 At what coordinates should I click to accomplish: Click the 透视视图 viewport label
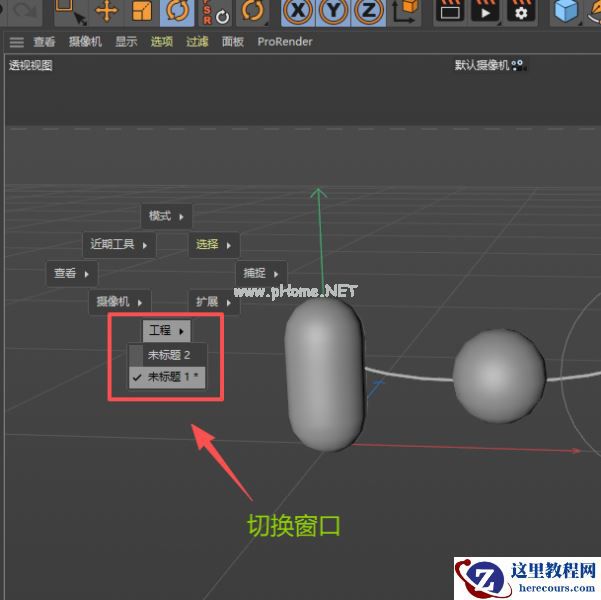31,66
